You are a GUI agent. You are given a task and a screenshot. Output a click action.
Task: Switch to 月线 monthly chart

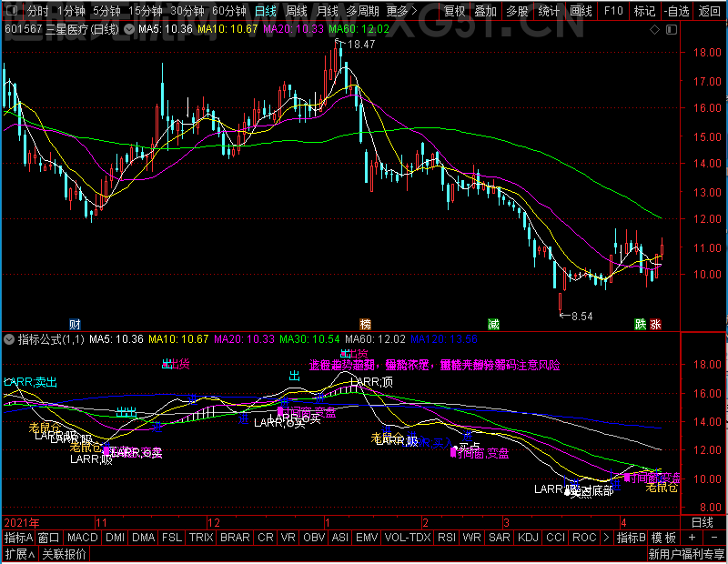coord(328,11)
